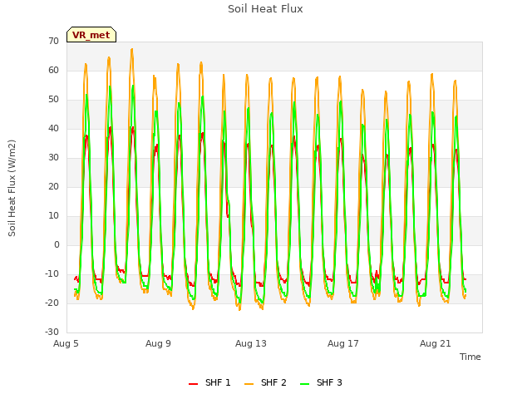Viewport: 532px width, 399px height.
Task: Click the Soil Heat Flux chart title
Action: click(265, 9)
